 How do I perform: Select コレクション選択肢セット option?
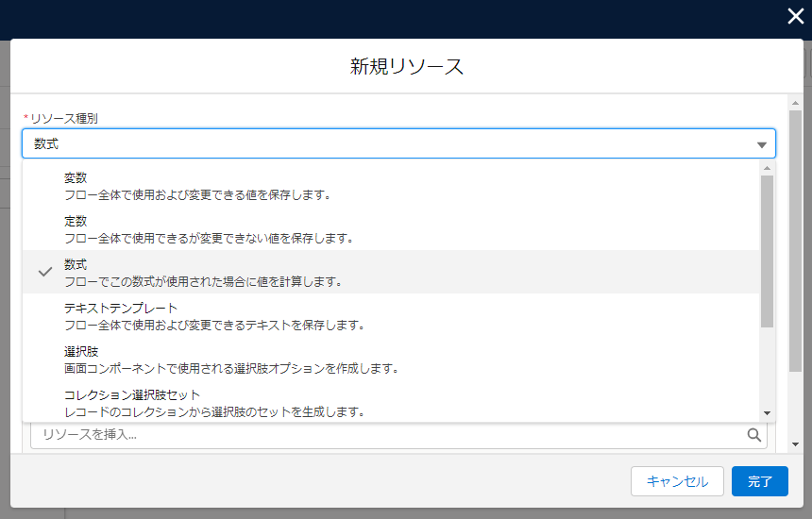click(391, 402)
